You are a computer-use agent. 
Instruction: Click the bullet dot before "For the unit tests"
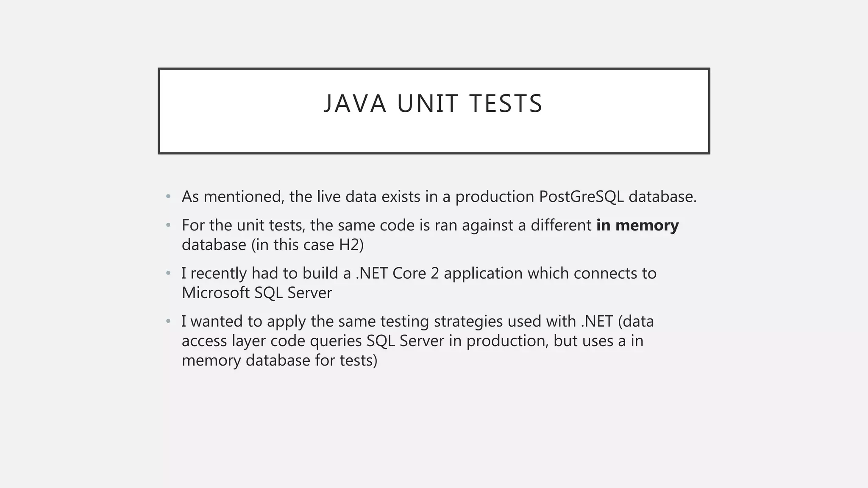pyautogui.click(x=168, y=225)
